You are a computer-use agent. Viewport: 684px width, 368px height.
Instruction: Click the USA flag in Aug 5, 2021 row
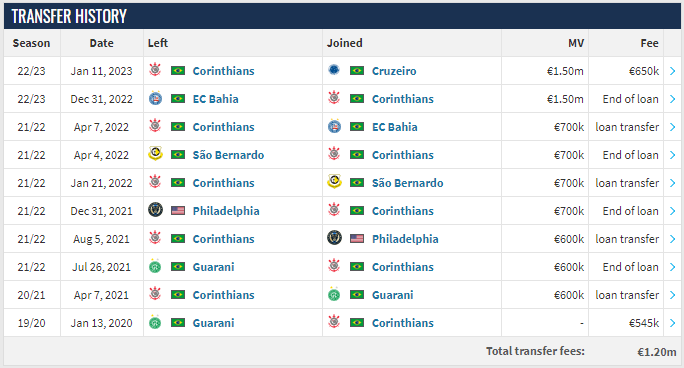point(357,239)
